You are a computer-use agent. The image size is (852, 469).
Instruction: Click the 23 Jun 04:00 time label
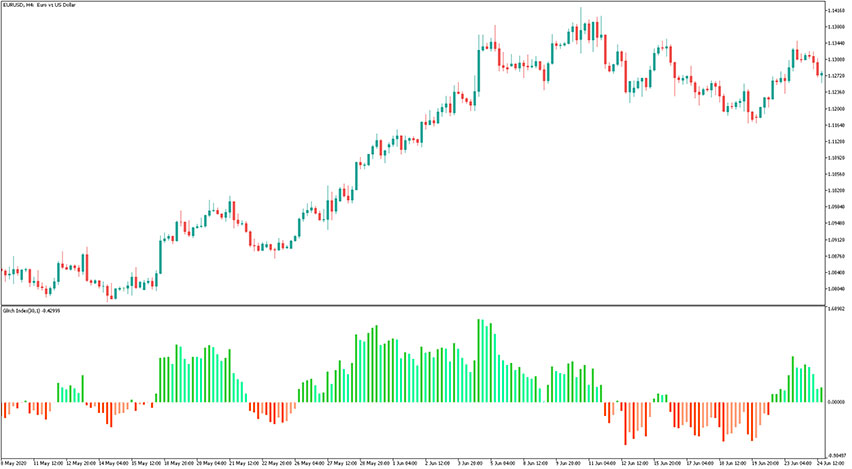click(x=798, y=464)
